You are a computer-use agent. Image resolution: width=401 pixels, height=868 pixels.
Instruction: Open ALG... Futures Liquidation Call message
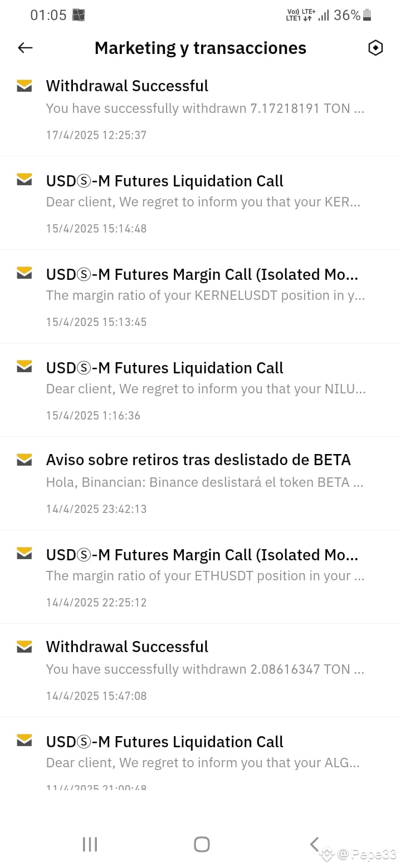tap(200, 753)
